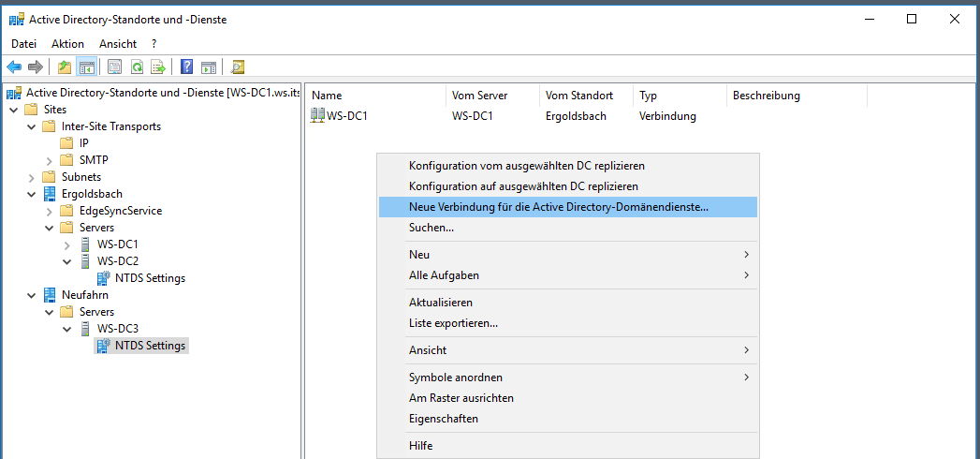Choose Liste exportieren... in context menu
The height and width of the screenshot is (459, 980).
[568, 323]
